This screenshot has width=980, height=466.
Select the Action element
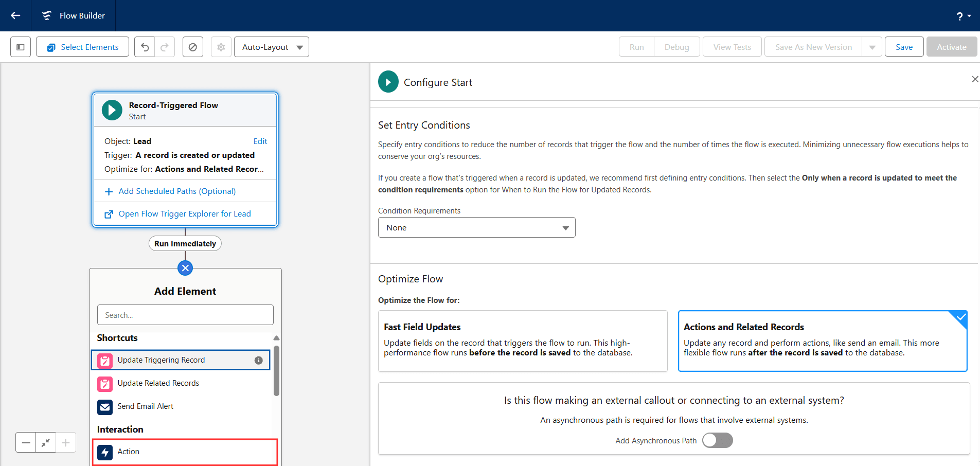click(x=185, y=452)
